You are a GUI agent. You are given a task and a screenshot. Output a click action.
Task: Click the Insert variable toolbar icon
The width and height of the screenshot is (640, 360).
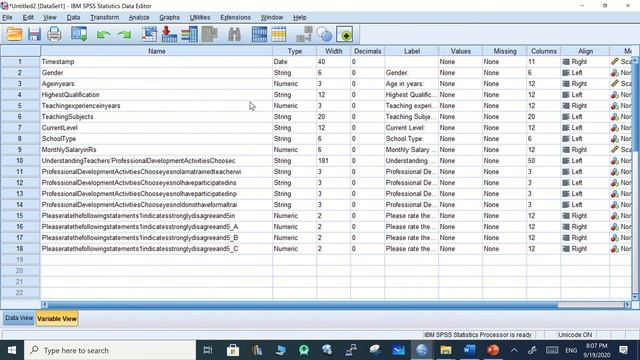click(x=279, y=34)
